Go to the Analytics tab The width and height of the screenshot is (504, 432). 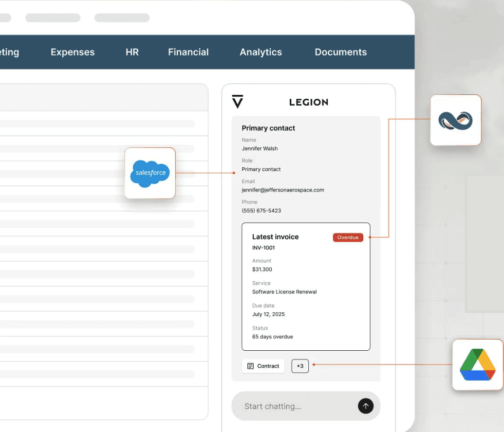click(x=261, y=52)
